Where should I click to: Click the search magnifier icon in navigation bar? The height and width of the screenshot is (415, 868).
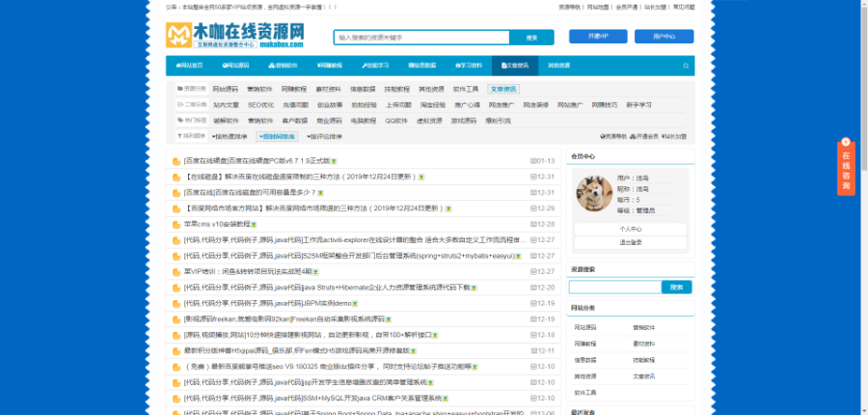coord(686,66)
